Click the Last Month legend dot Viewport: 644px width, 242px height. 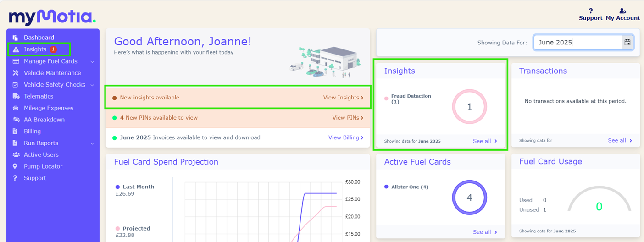tap(117, 187)
